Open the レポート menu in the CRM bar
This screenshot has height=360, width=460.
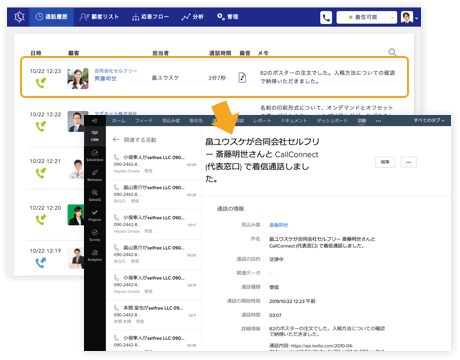(262, 121)
